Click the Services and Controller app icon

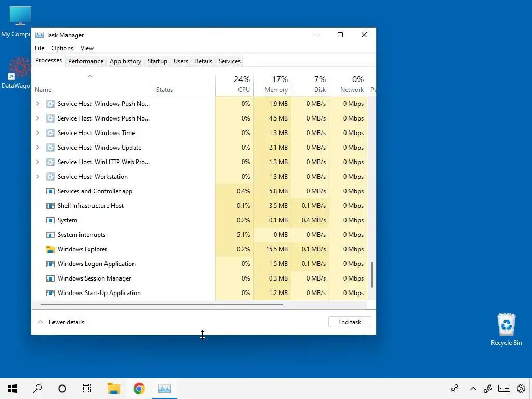point(50,191)
